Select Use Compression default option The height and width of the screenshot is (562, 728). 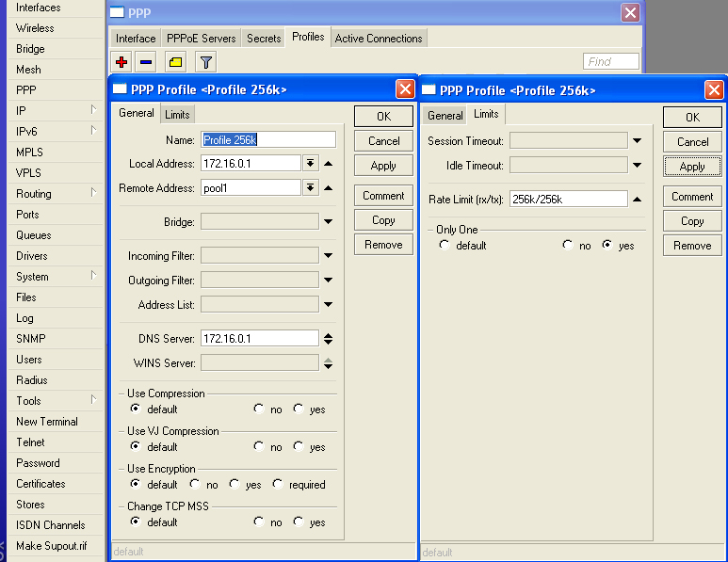tap(135, 409)
